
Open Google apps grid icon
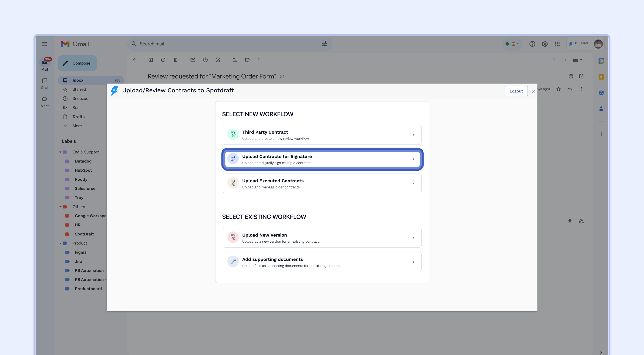(x=557, y=44)
